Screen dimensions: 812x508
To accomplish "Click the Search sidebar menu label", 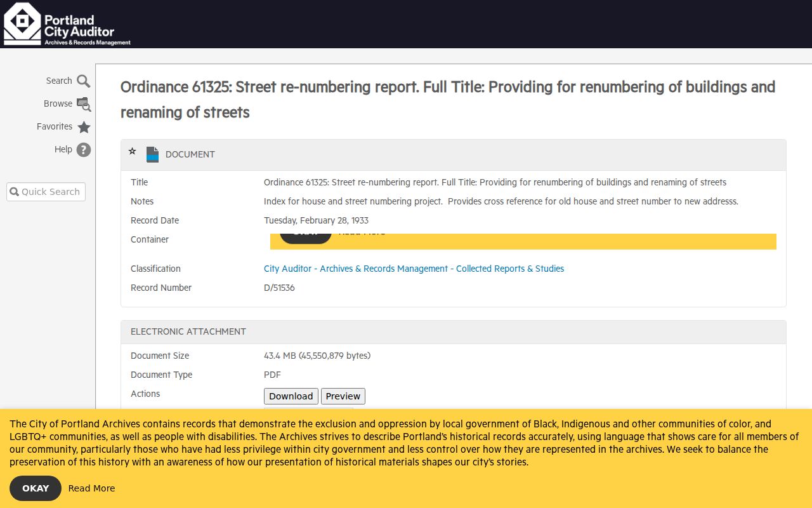I will (59, 81).
